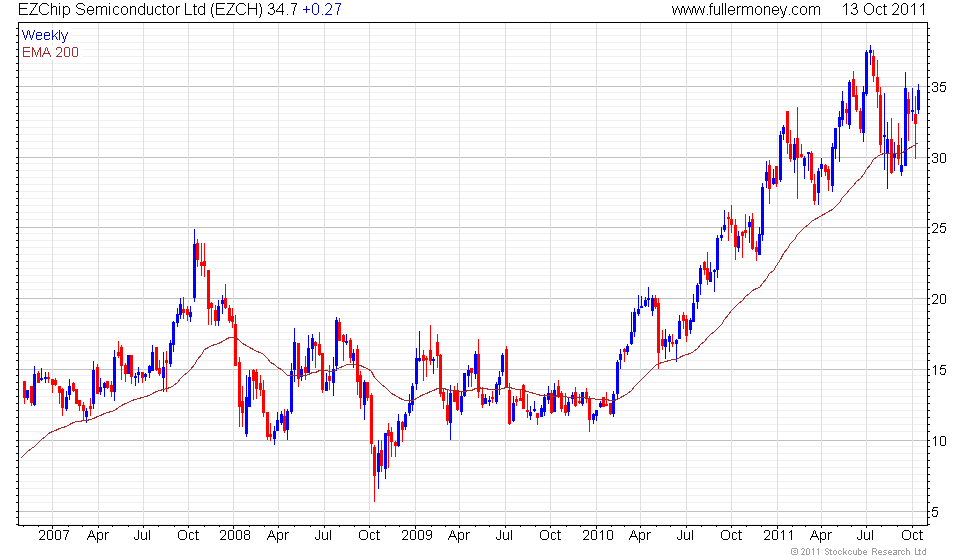Select the EMA 200 legend label

[x=50, y=52]
